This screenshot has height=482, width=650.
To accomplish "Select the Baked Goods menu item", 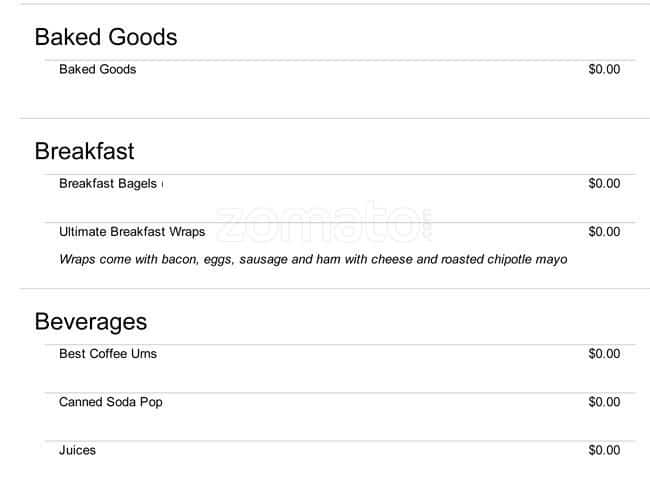I will [x=97, y=70].
